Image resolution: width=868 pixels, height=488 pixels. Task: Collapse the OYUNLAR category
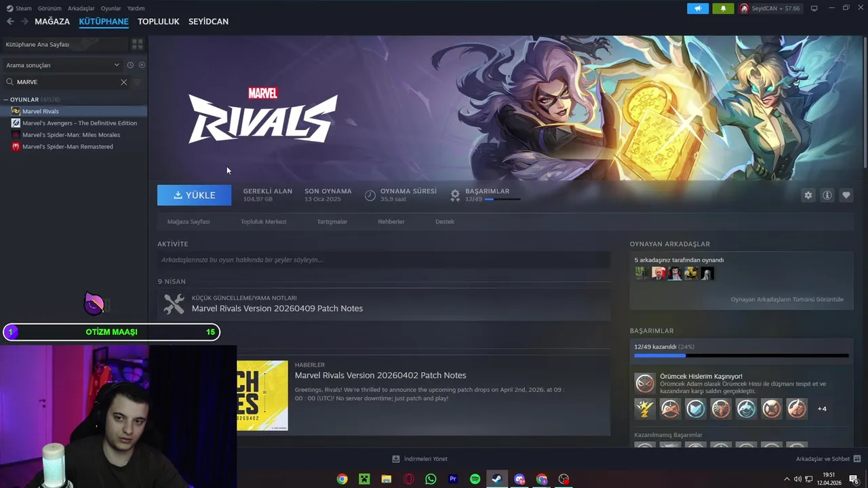point(5,100)
